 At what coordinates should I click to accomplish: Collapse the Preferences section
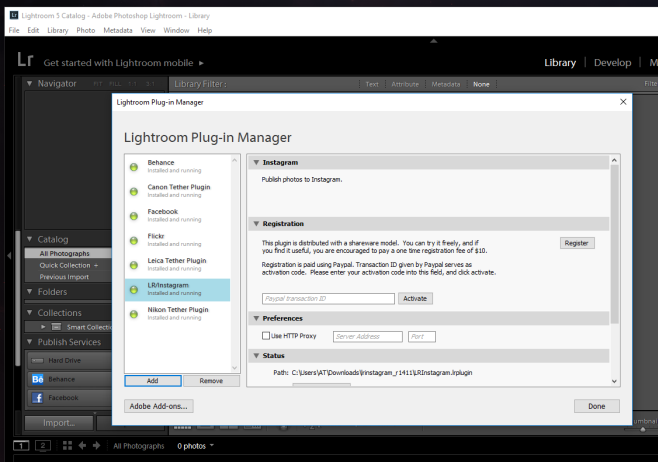coord(256,318)
